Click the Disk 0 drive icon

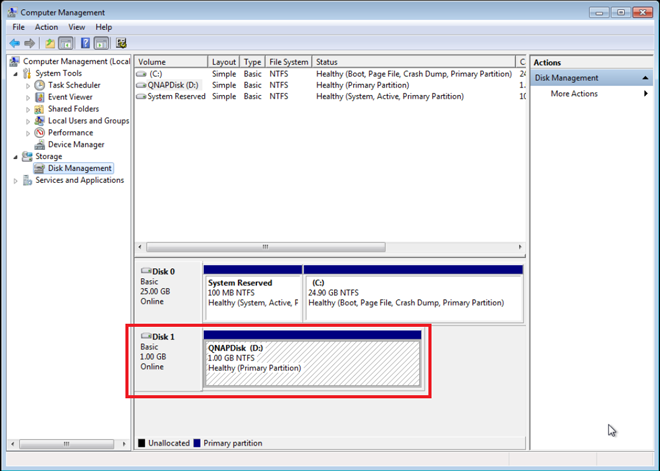(146, 271)
